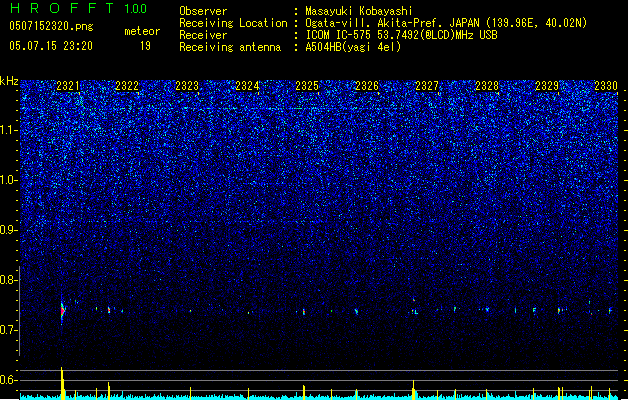Select the ICOM IC-575 receiver value

point(401,35)
